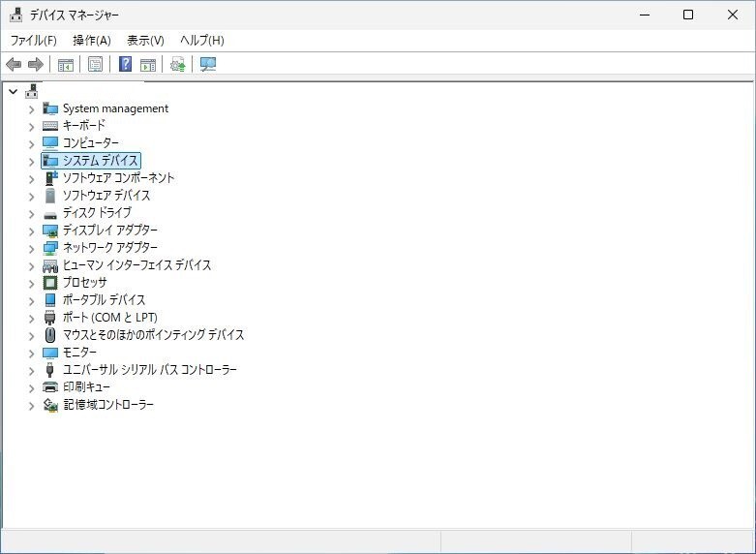Viewport: 756px width, 554px height.
Task: Click the ディスプレイ アダプター icon
Action: [x=50, y=231]
